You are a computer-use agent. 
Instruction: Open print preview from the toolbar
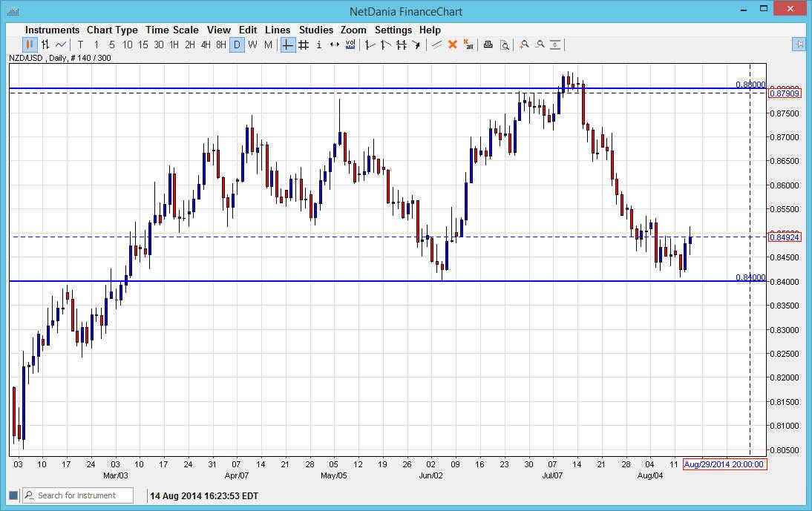[505, 44]
